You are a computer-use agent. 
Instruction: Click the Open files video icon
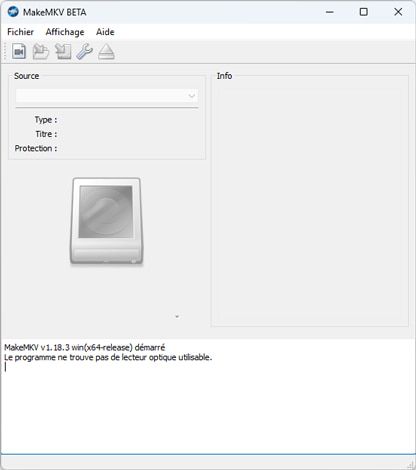tap(19, 52)
